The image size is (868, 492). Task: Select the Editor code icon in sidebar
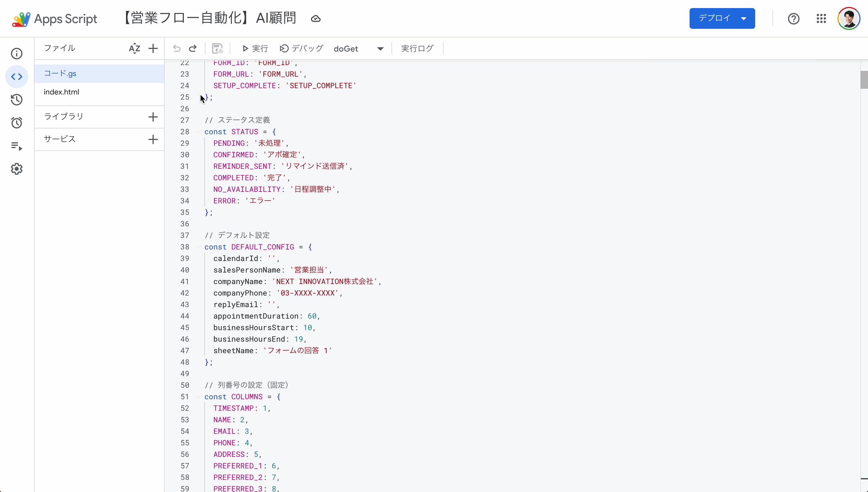click(16, 77)
